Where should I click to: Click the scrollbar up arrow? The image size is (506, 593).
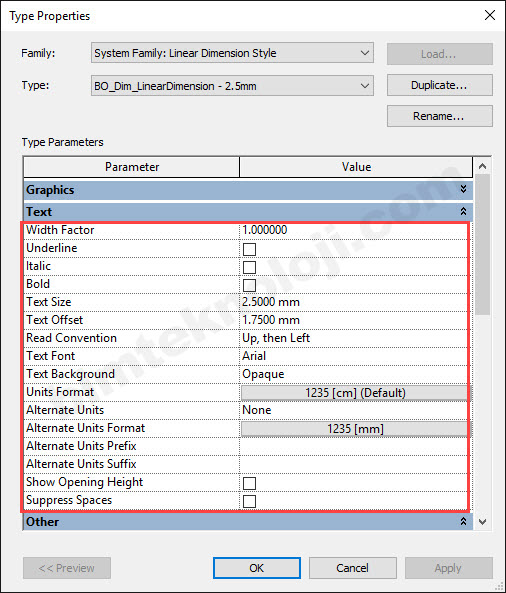coord(483,166)
